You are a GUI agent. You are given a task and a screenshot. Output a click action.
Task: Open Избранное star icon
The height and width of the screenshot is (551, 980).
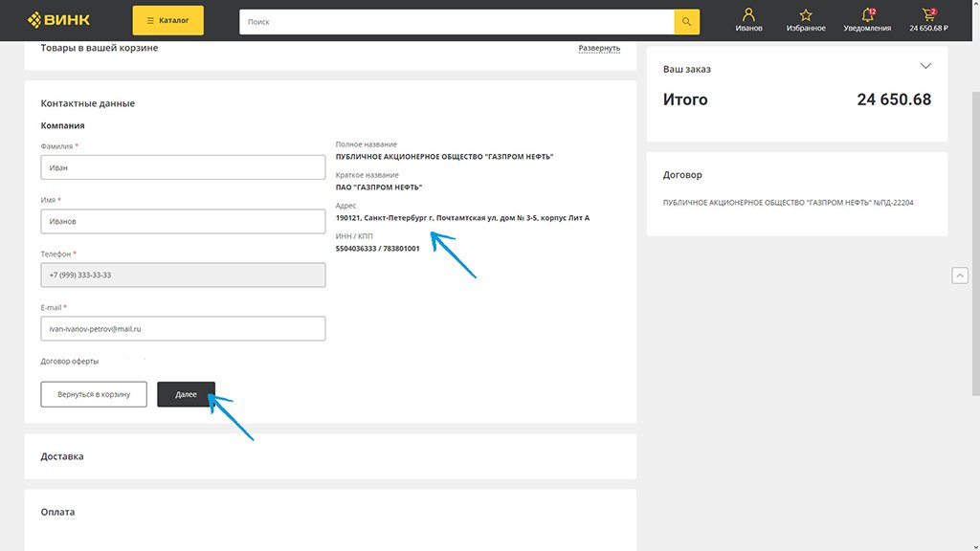pos(806,20)
